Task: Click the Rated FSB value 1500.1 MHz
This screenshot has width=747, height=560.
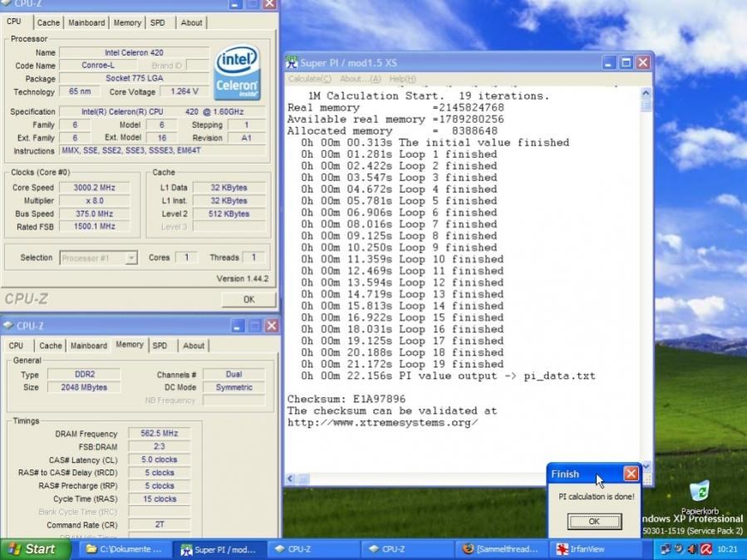Action: coord(95,227)
